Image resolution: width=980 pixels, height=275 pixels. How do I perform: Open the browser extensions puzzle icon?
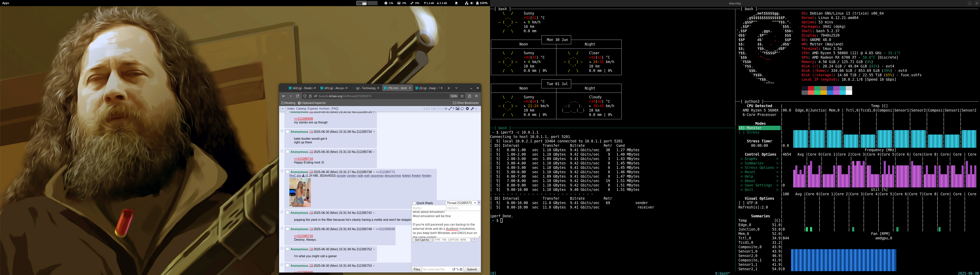470,96
